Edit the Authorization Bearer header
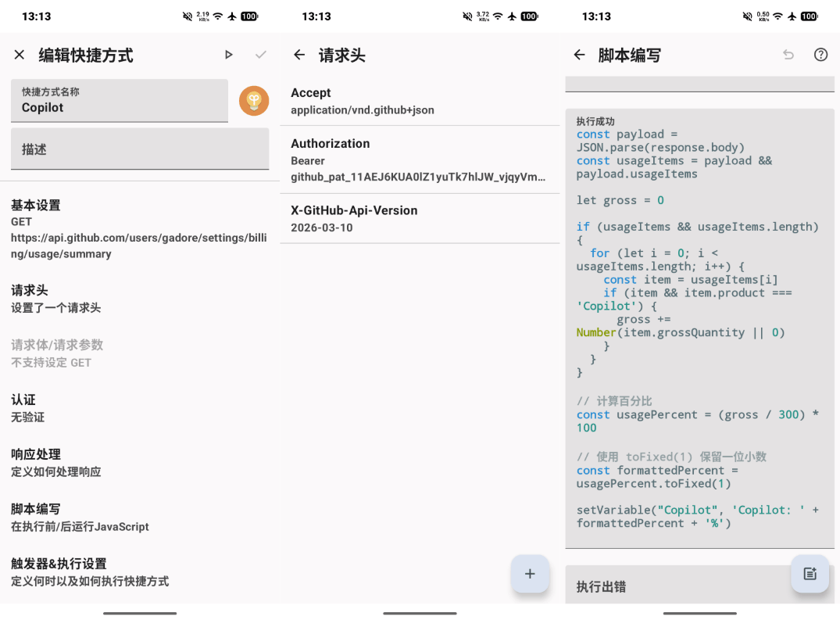The image size is (840, 620). [420, 160]
